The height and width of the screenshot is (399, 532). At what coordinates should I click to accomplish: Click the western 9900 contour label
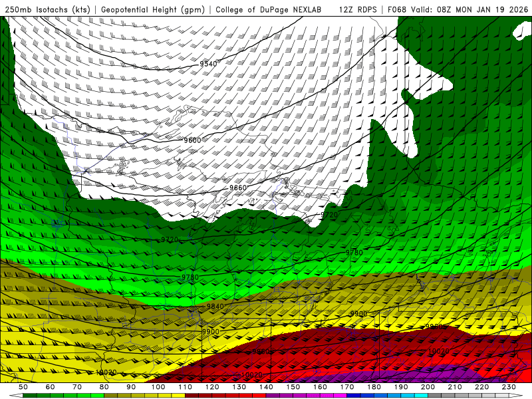coord(211,331)
